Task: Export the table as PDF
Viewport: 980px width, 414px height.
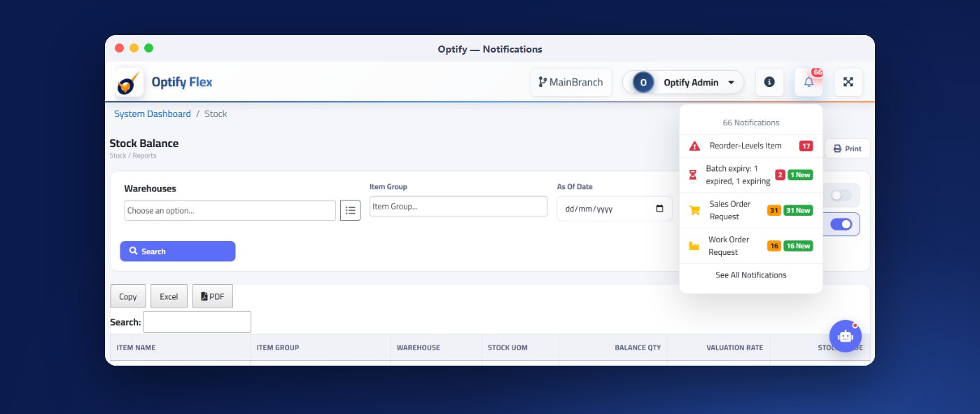Action: pyautogui.click(x=213, y=297)
